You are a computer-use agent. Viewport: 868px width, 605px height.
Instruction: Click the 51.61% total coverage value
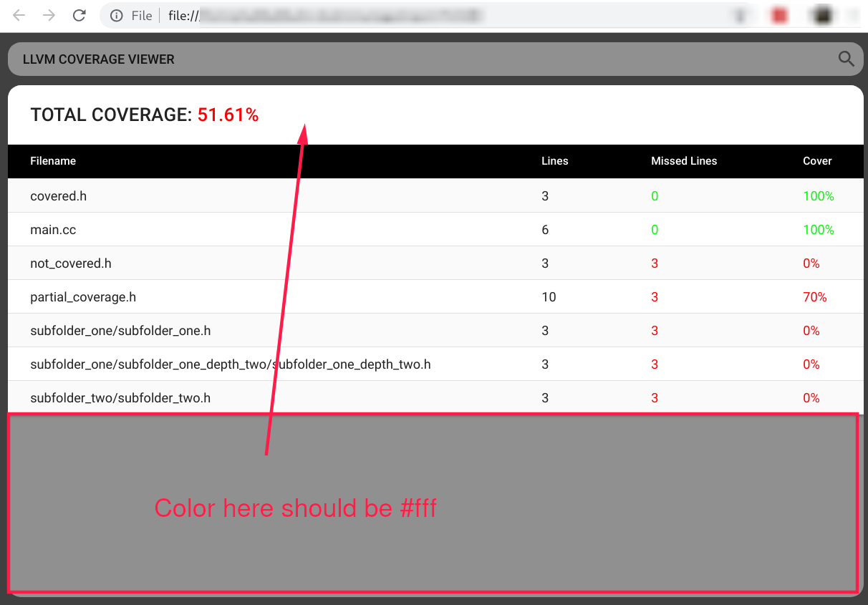tap(228, 115)
